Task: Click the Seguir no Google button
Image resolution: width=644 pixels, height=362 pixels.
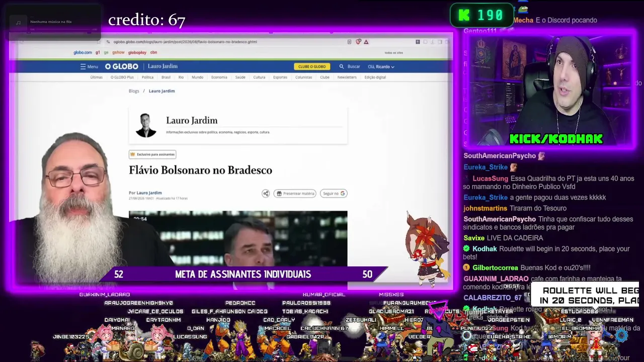Action: (334, 194)
